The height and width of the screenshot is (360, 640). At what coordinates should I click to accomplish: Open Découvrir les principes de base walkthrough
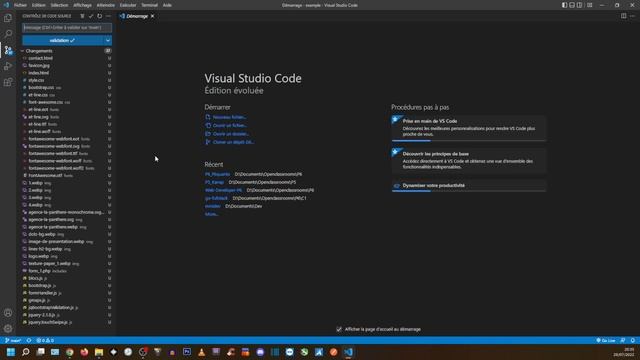(x=469, y=160)
